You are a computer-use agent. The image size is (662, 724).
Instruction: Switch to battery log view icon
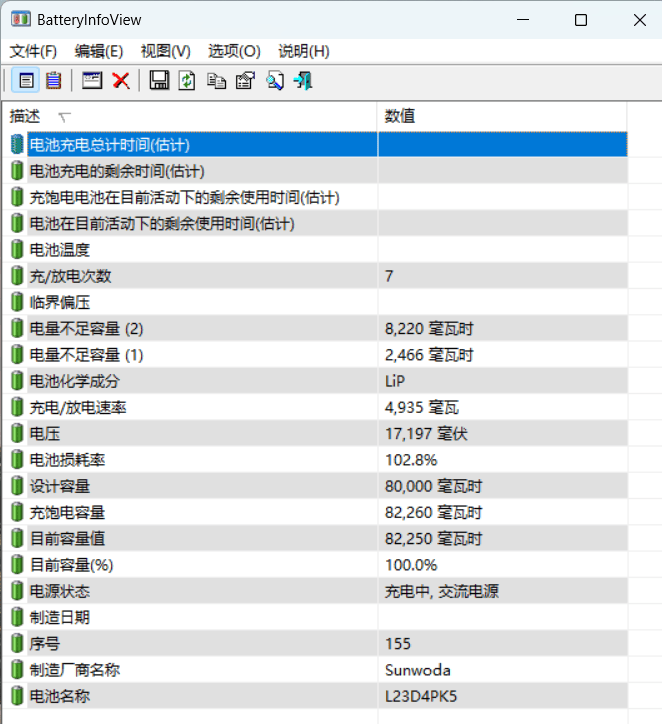point(54,81)
